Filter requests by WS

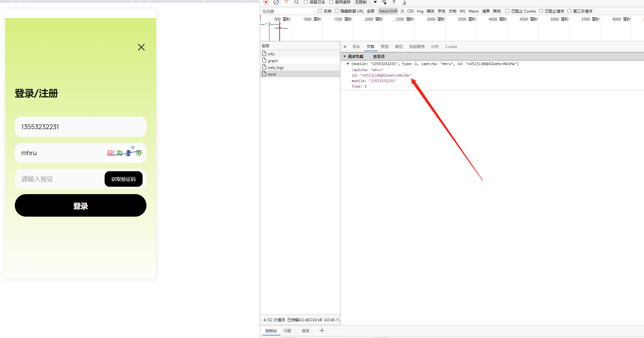click(462, 11)
